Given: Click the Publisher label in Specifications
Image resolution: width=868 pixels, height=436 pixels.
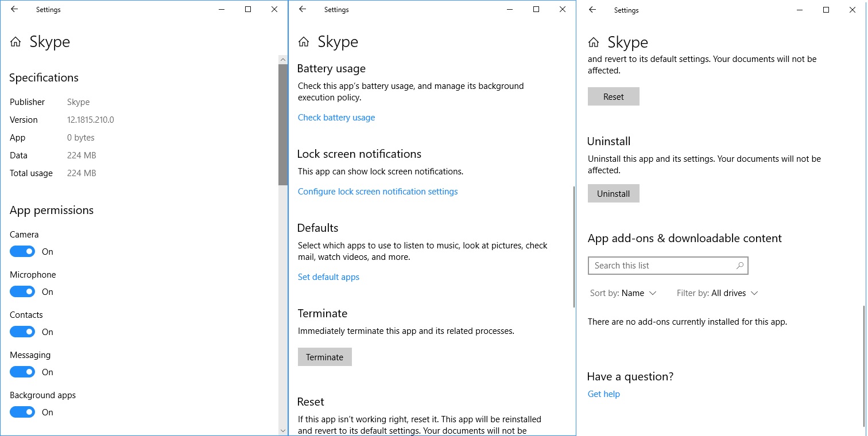Looking at the screenshot, I should [x=27, y=102].
